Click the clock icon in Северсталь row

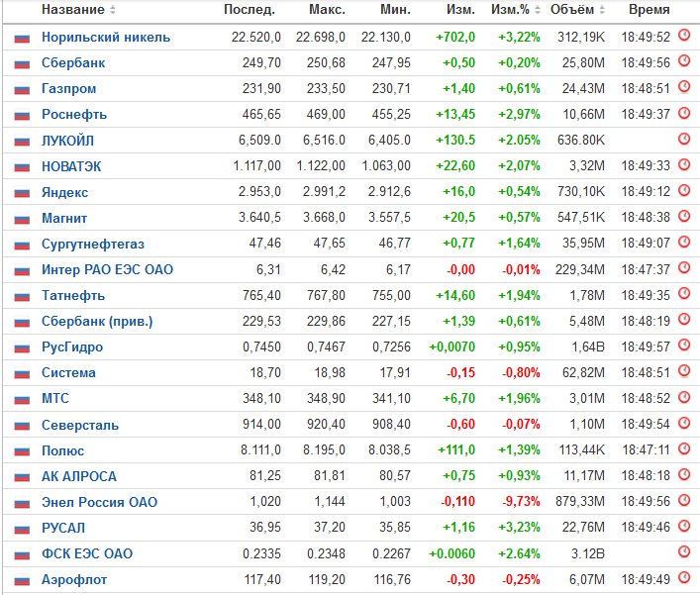click(684, 423)
